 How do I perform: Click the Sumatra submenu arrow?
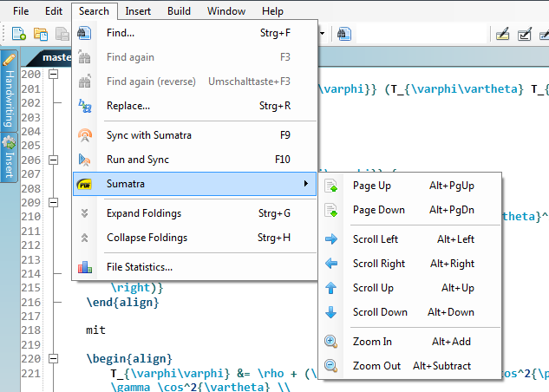coord(306,184)
